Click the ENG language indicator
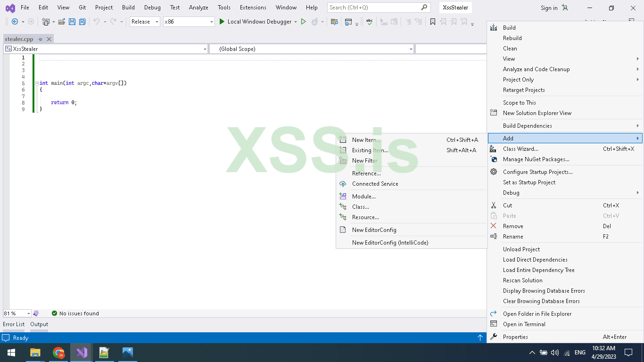 (x=580, y=353)
